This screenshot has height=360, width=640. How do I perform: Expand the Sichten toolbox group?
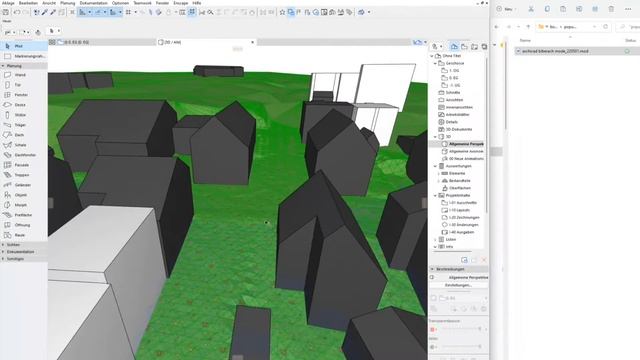click(3, 244)
